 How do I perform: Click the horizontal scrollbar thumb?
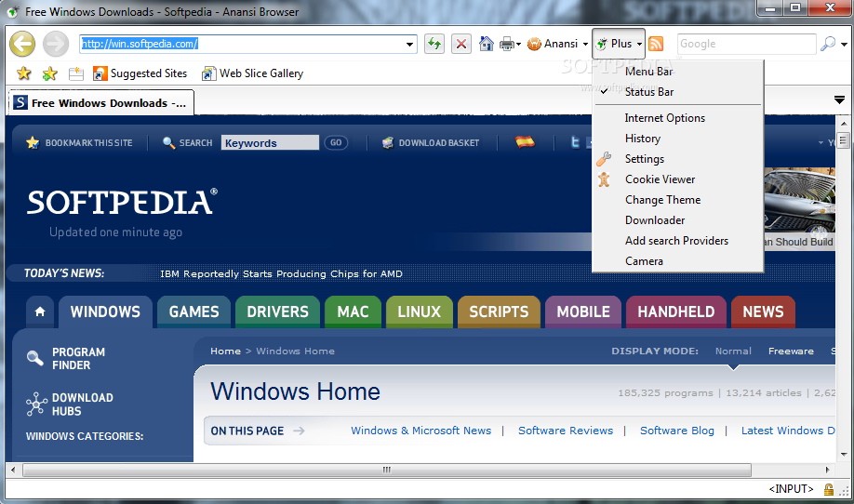pyautogui.click(x=387, y=470)
